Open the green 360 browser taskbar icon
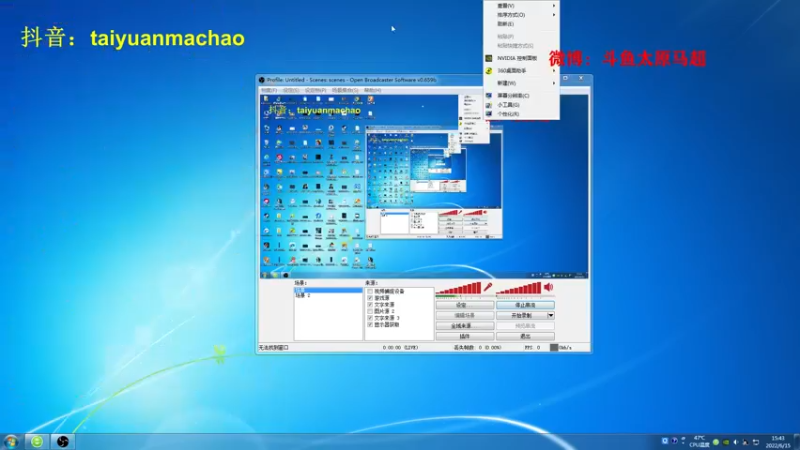 [x=37, y=441]
